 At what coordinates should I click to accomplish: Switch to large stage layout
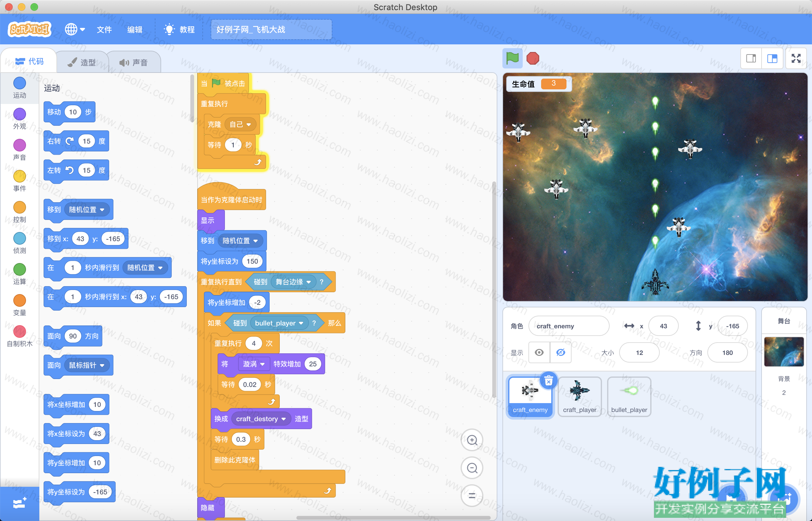point(772,59)
